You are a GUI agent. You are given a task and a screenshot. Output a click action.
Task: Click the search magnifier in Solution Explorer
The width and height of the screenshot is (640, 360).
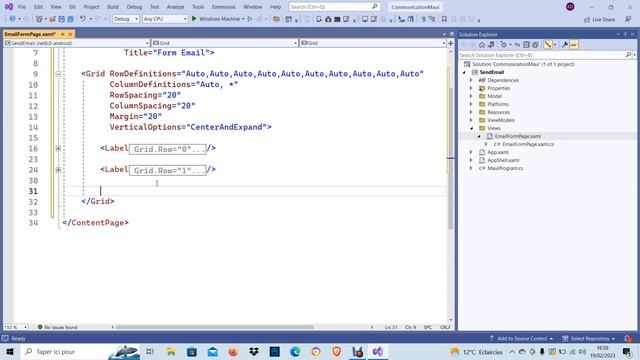(x=628, y=55)
